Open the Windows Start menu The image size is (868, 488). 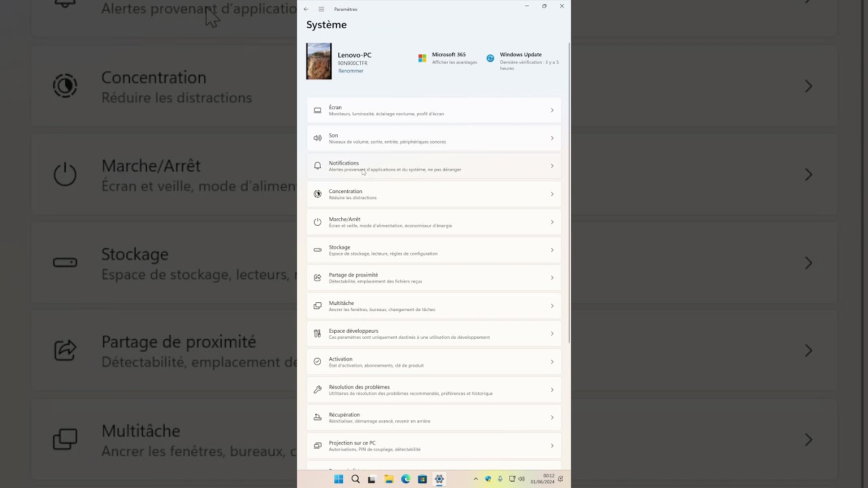click(338, 479)
